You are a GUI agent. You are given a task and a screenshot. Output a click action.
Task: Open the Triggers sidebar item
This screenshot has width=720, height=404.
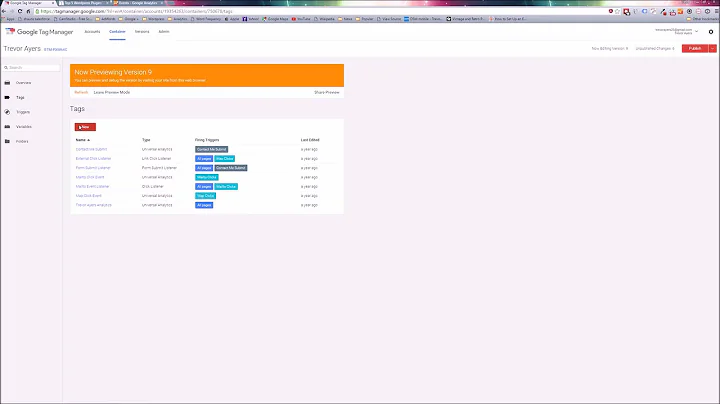click(22, 112)
